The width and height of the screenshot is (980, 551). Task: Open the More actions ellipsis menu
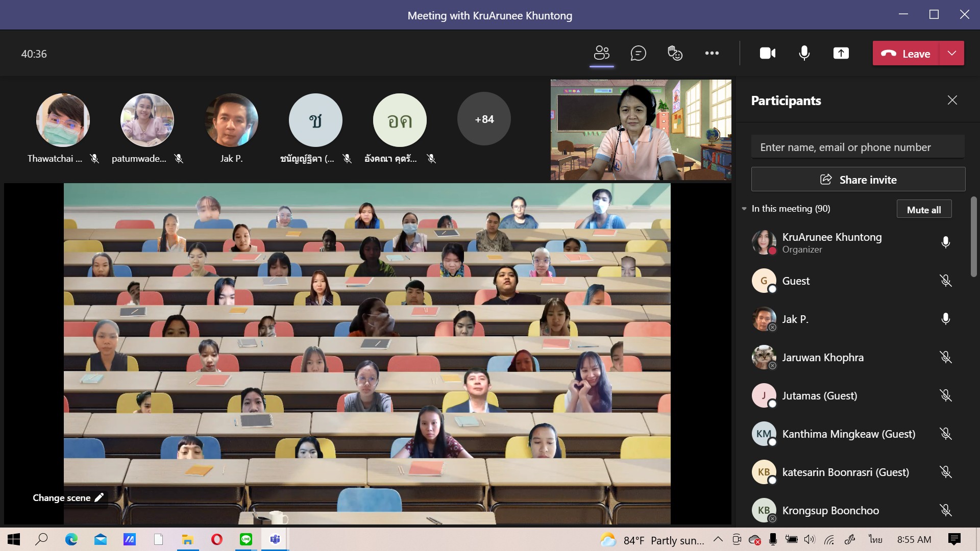(712, 53)
